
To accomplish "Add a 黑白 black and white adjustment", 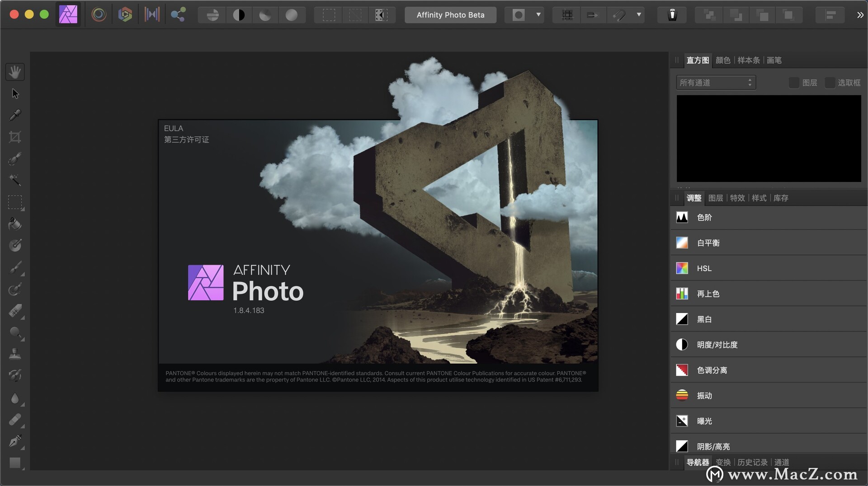I will 769,319.
